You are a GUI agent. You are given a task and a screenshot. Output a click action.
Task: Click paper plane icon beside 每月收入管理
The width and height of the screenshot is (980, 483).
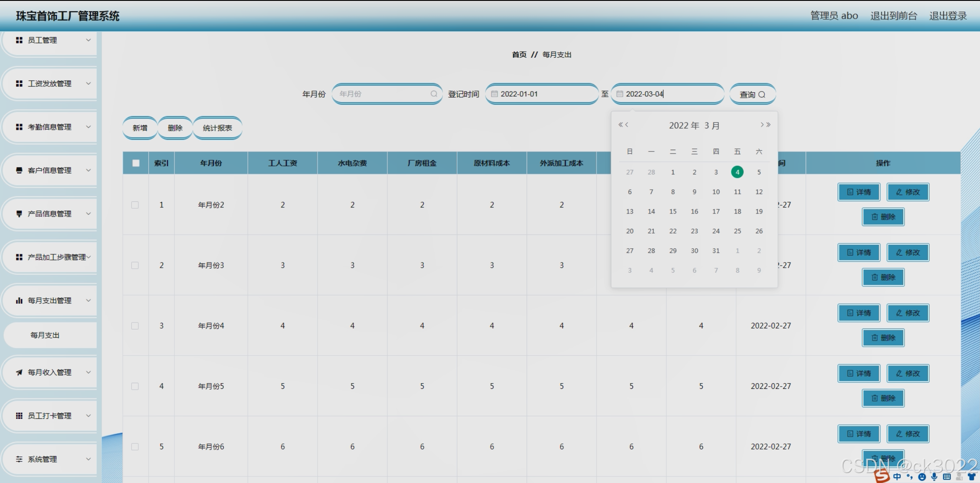click(19, 372)
